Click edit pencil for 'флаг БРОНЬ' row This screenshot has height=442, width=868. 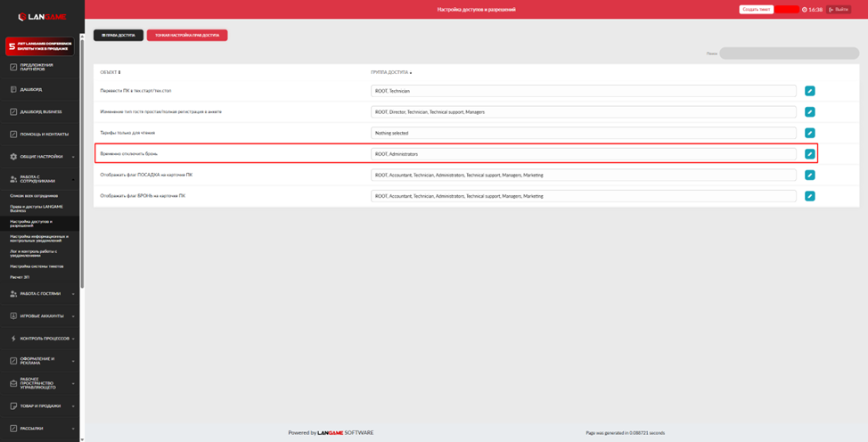809,196
